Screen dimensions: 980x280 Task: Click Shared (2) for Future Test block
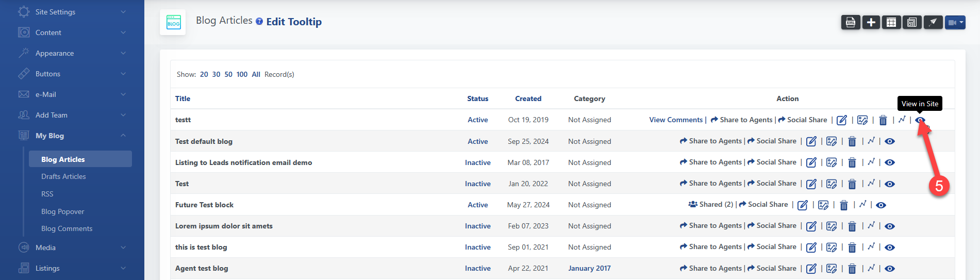click(711, 205)
